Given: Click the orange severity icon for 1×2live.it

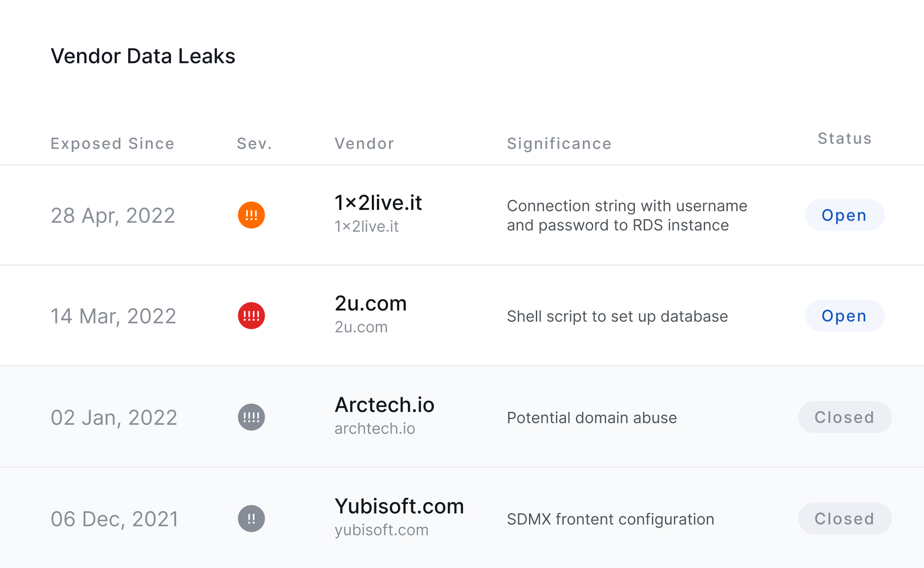Looking at the screenshot, I should click(x=251, y=215).
